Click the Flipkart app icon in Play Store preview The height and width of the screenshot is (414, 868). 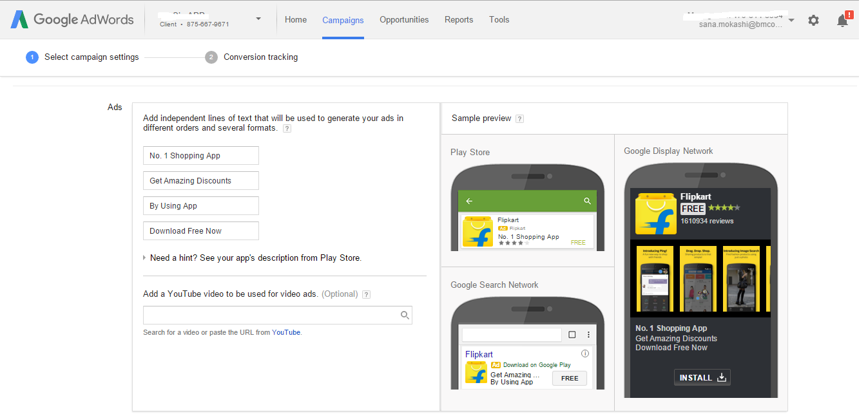477,232
